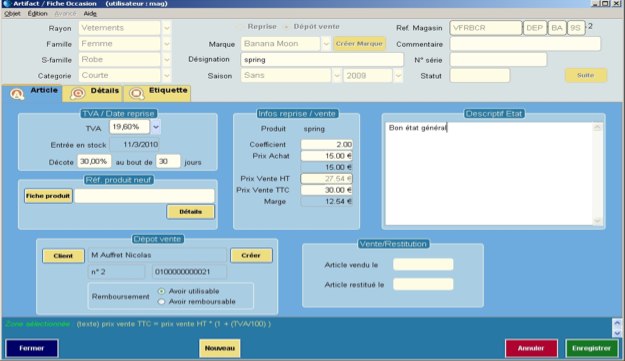
Task: Click the Coefficient field
Action: (327, 144)
